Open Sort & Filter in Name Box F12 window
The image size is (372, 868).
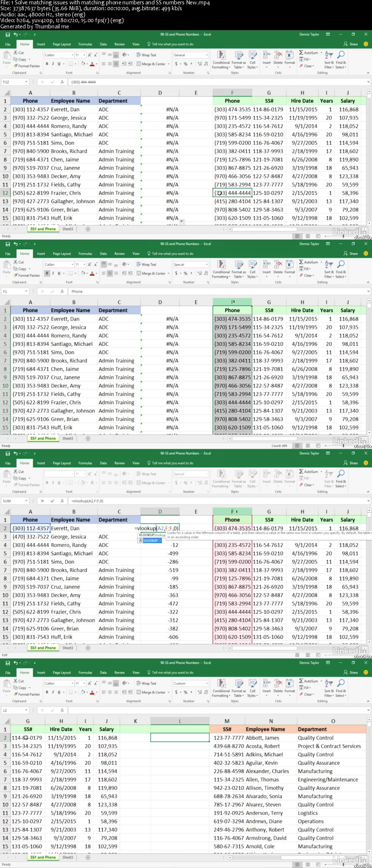329,59
